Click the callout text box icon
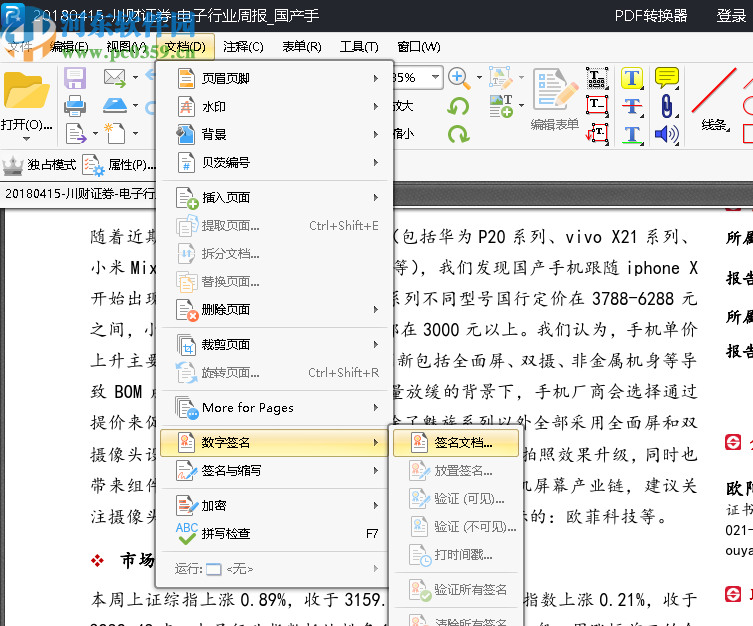Viewport: 753px width, 626px height. point(597,134)
